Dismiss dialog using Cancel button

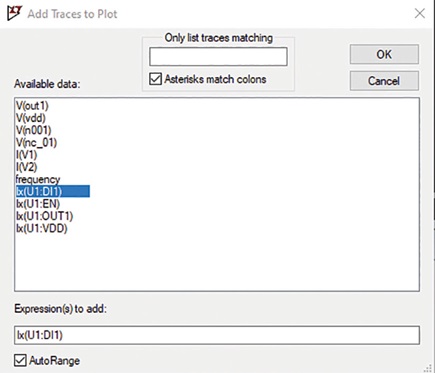384,81
